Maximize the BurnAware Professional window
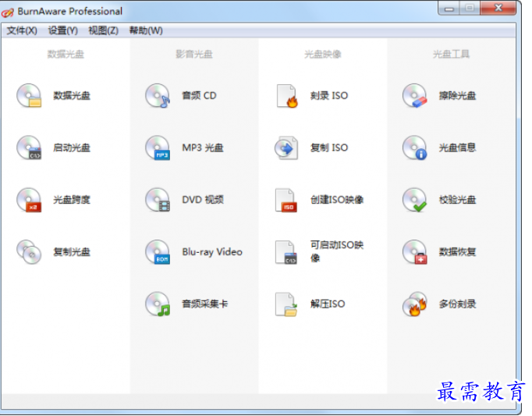 [x=470, y=9]
